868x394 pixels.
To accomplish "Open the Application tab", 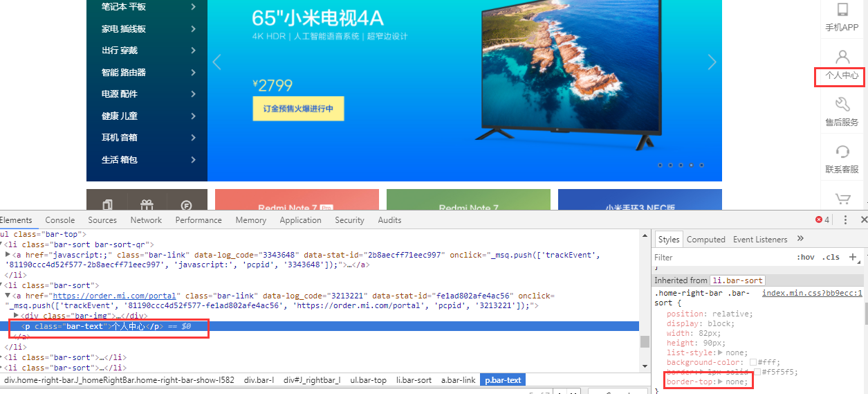I will (300, 220).
